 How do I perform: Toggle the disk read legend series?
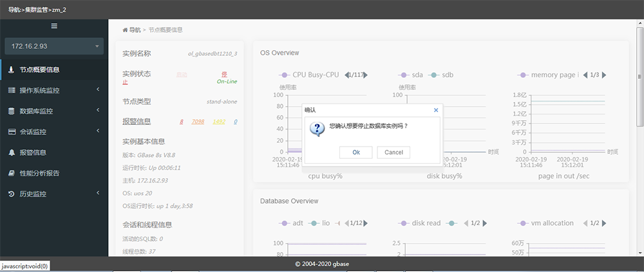click(x=419, y=223)
